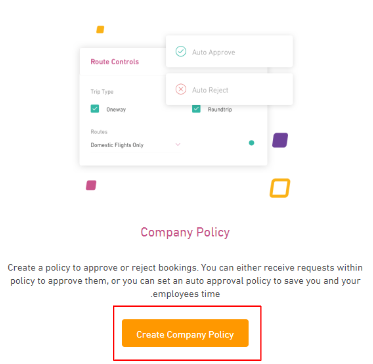373x364 pixels.
Task: Click the teal dot in Route Controls
Action: pos(252,143)
